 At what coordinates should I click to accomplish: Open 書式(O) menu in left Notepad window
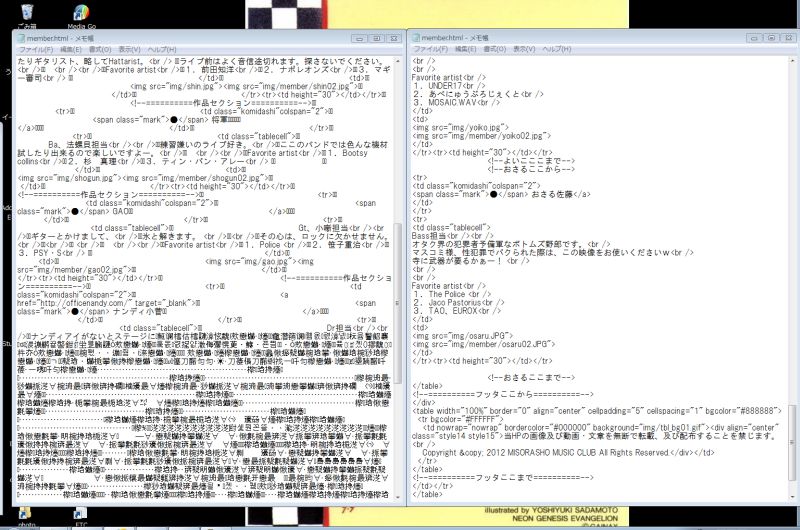(100, 49)
